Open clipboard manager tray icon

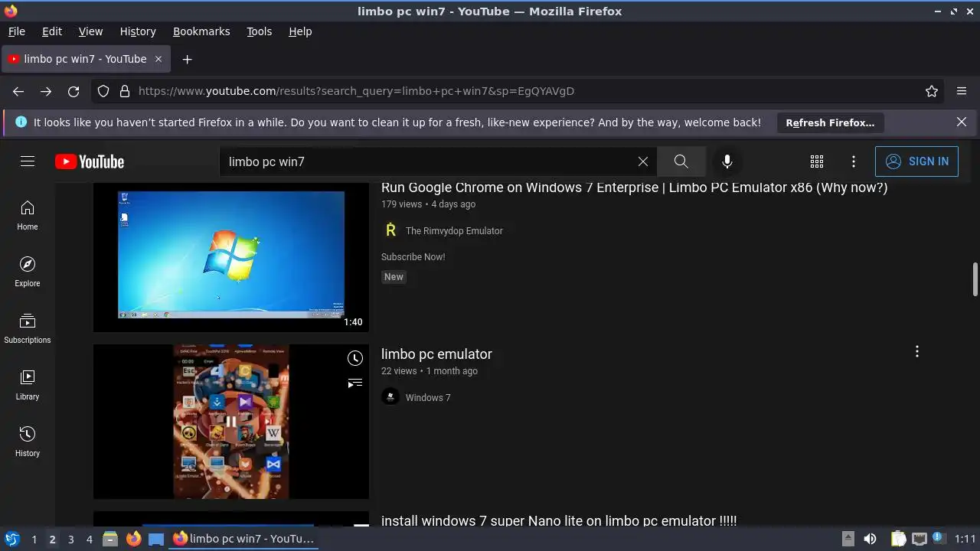tap(898, 539)
